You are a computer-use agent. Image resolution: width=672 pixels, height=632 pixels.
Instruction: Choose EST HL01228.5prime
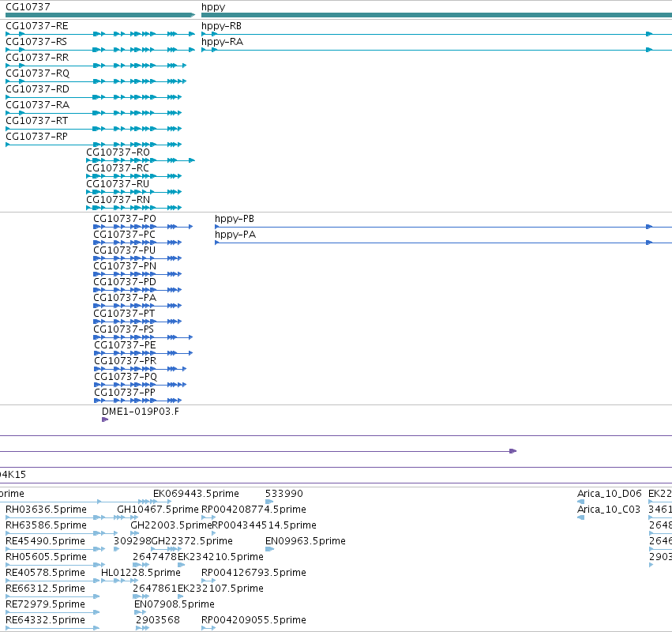click(141, 573)
